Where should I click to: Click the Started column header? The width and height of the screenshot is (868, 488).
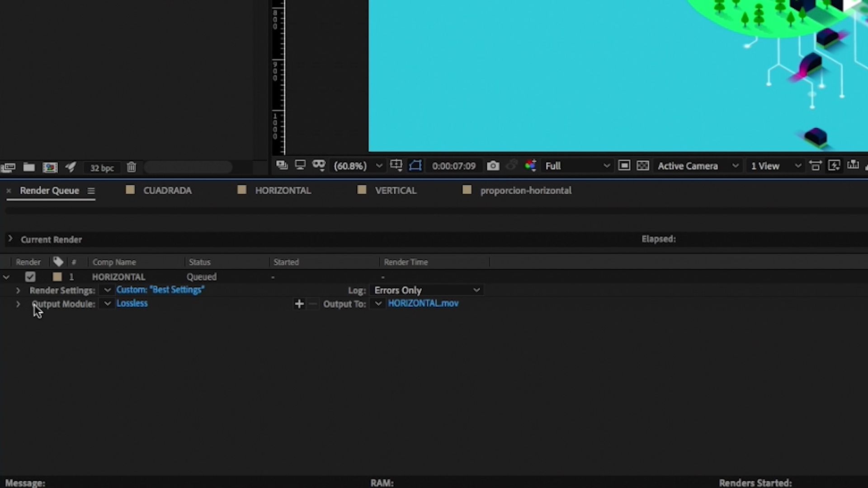(286, 262)
